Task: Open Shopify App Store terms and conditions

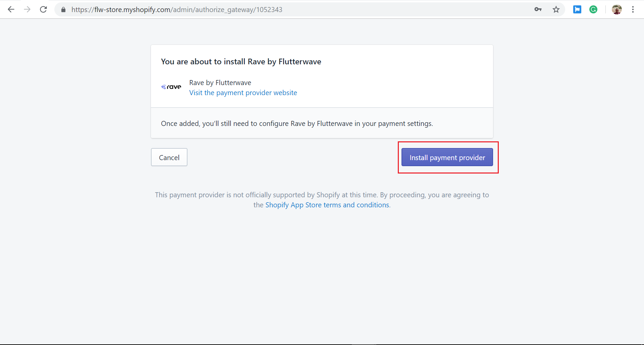Action: pyautogui.click(x=327, y=205)
